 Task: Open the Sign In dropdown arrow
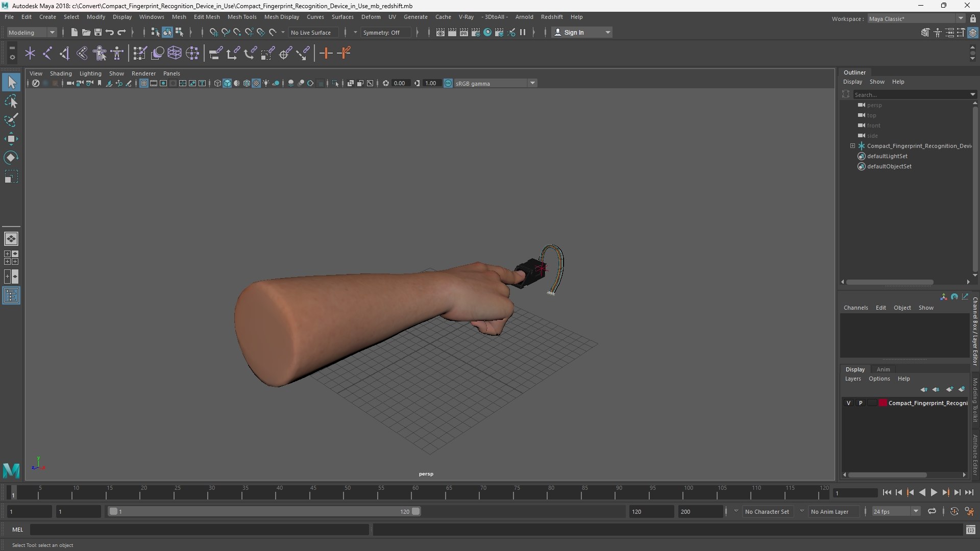coord(607,32)
